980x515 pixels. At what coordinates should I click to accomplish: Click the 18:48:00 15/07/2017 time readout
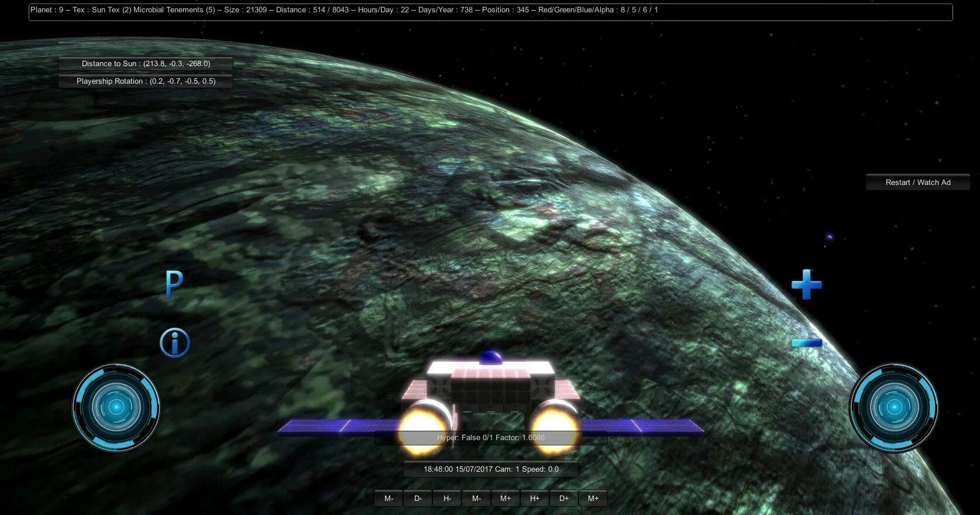coord(491,469)
